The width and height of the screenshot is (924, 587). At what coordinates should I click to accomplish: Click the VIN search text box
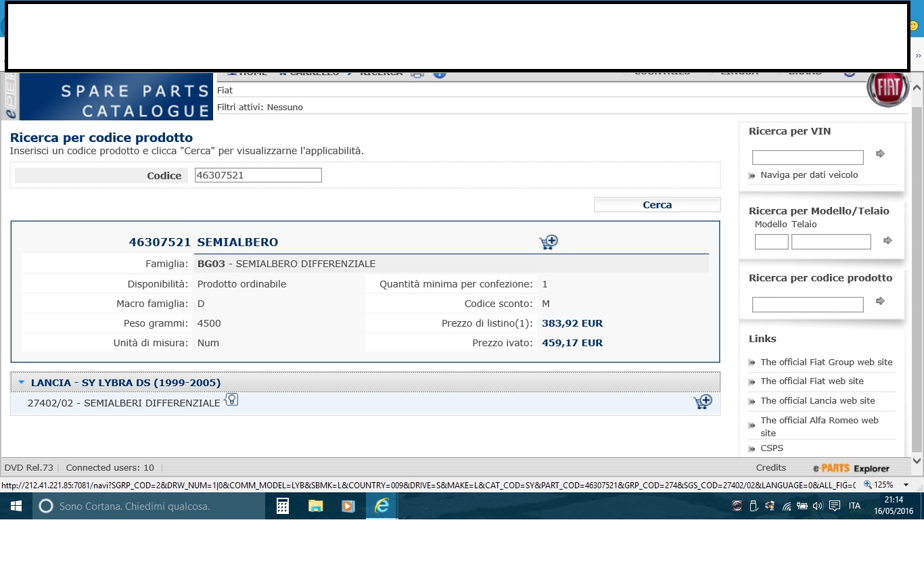click(808, 158)
